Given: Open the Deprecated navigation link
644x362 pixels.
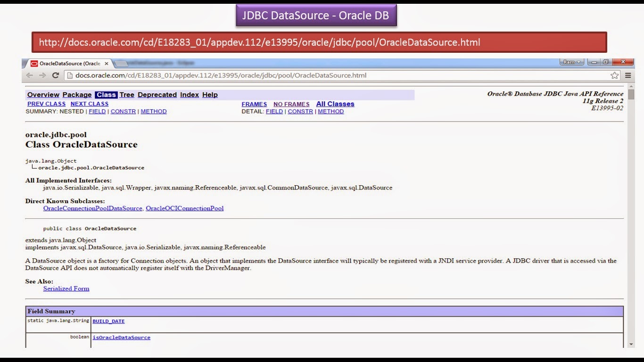Looking at the screenshot, I should [x=157, y=95].
